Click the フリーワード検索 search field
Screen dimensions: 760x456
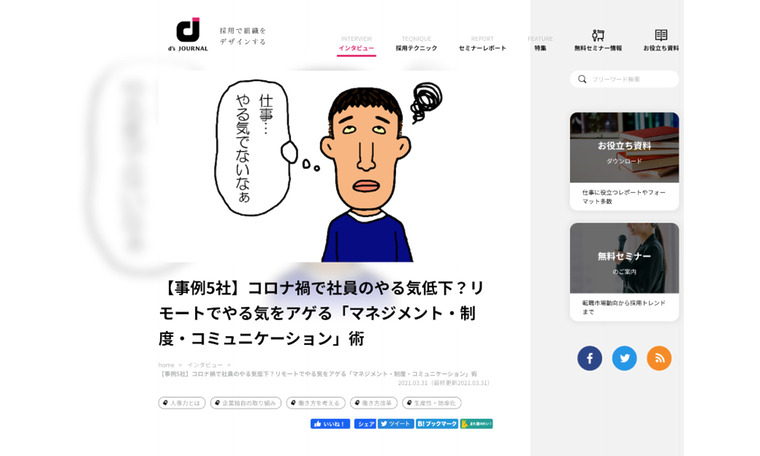click(624, 79)
